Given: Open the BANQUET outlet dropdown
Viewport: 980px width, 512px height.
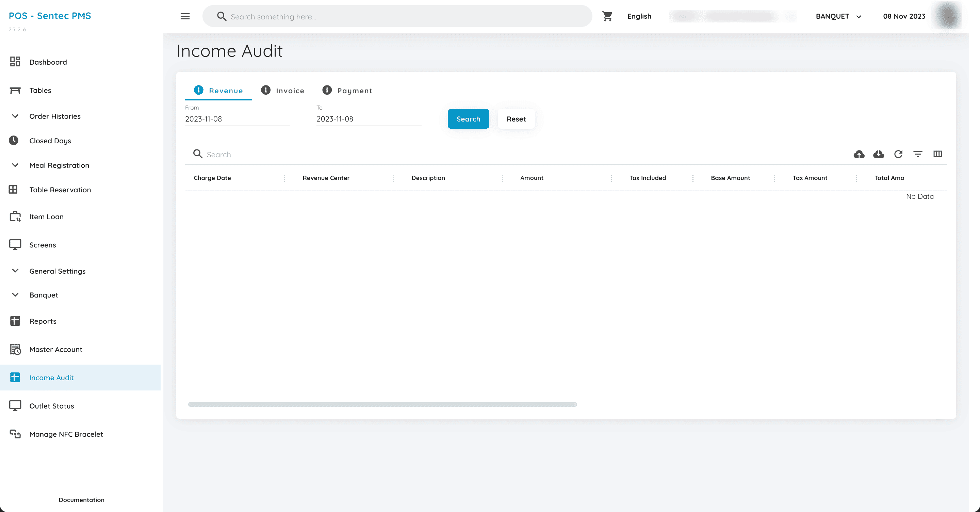Looking at the screenshot, I should 838,16.
